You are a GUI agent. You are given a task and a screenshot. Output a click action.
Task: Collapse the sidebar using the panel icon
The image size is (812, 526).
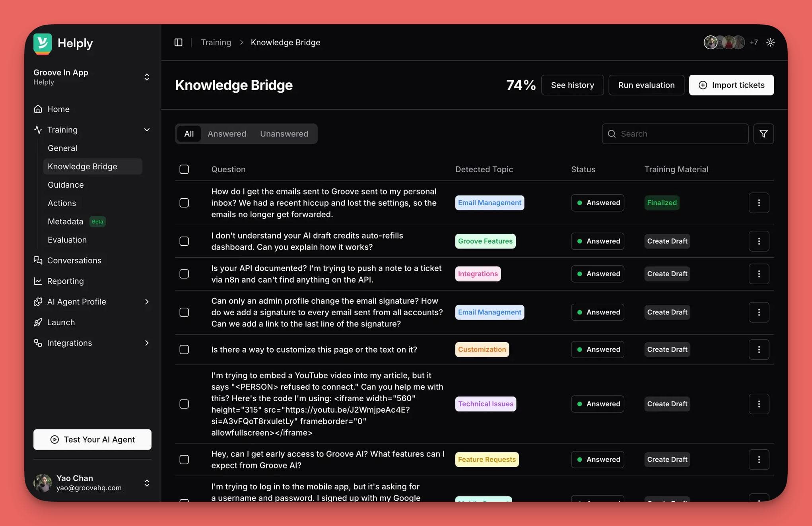pos(178,42)
